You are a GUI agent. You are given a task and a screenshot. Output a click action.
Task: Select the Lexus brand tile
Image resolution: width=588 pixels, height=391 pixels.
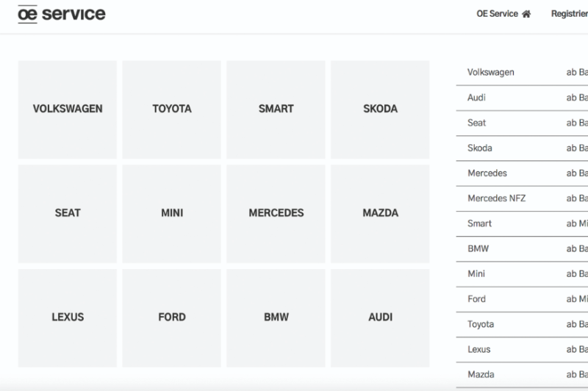(x=68, y=318)
